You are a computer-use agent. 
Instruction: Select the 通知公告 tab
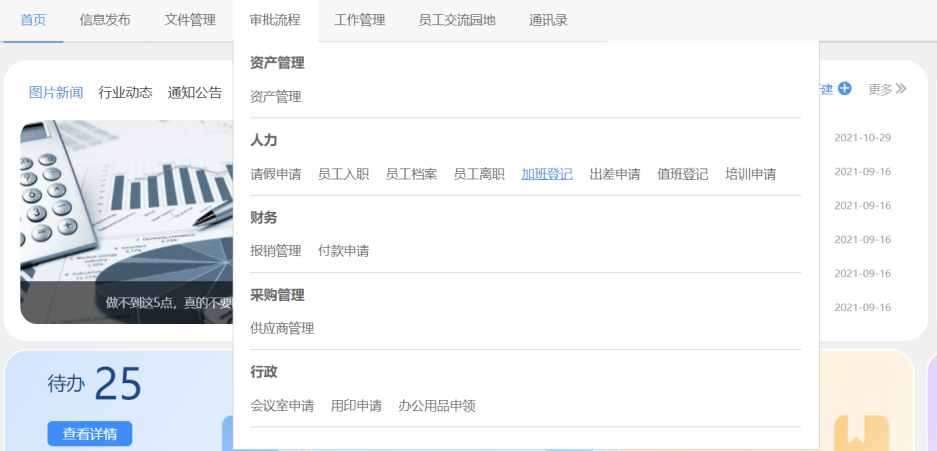[x=195, y=93]
